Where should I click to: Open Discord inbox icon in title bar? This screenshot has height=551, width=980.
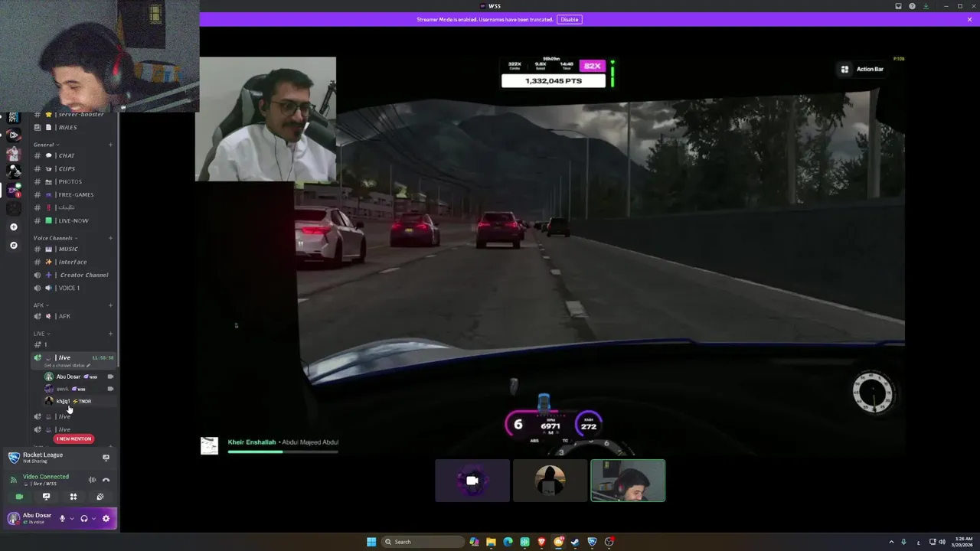[899, 6]
